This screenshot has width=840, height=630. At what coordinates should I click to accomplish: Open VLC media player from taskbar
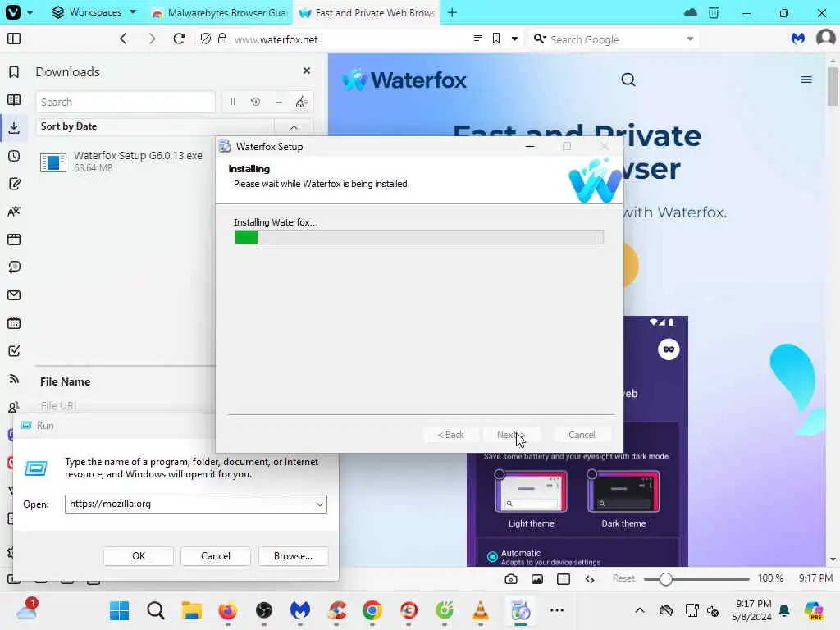coord(481,610)
